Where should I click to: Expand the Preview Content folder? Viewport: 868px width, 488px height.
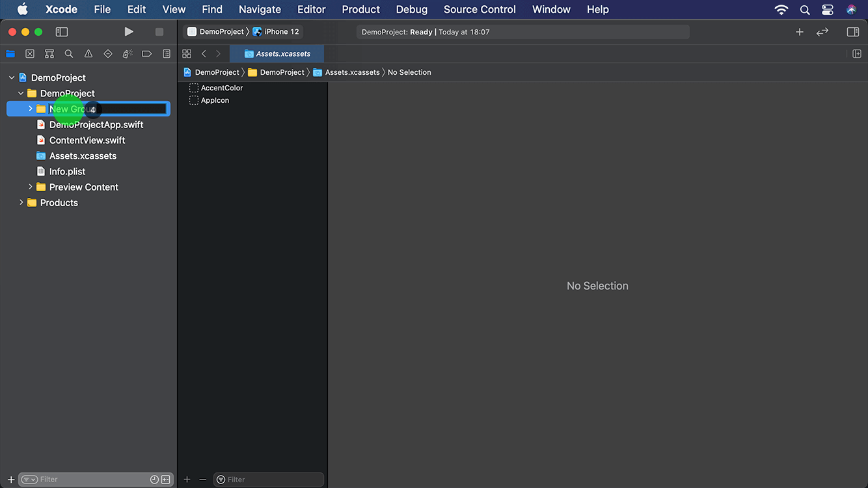click(x=30, y=187)
